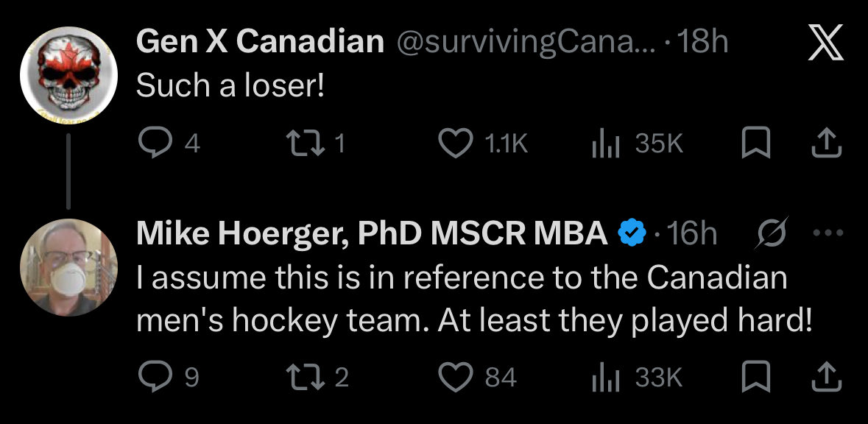Like Mike Hoerger's tweet with 84 likes

pyautogui.click(x=478, y=378)
